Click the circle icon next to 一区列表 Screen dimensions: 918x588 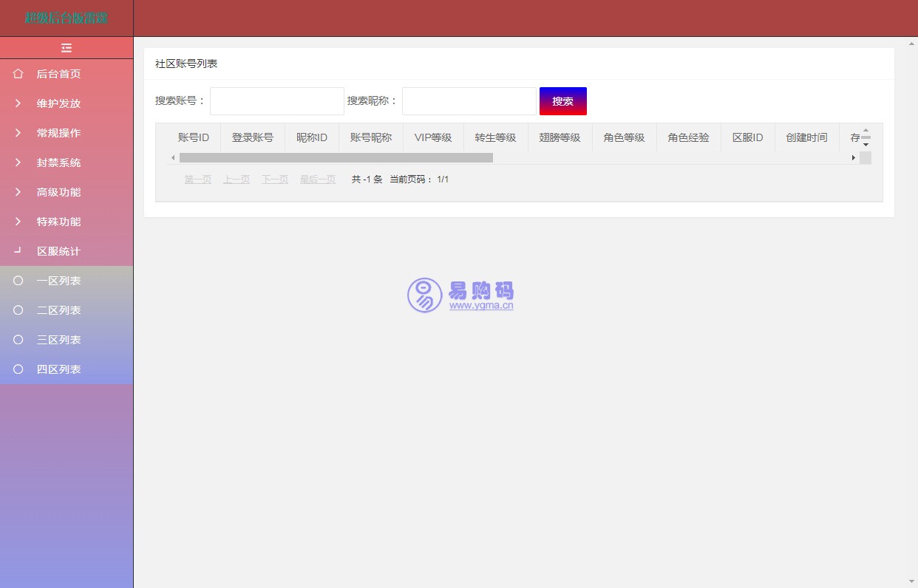[18, 281]
